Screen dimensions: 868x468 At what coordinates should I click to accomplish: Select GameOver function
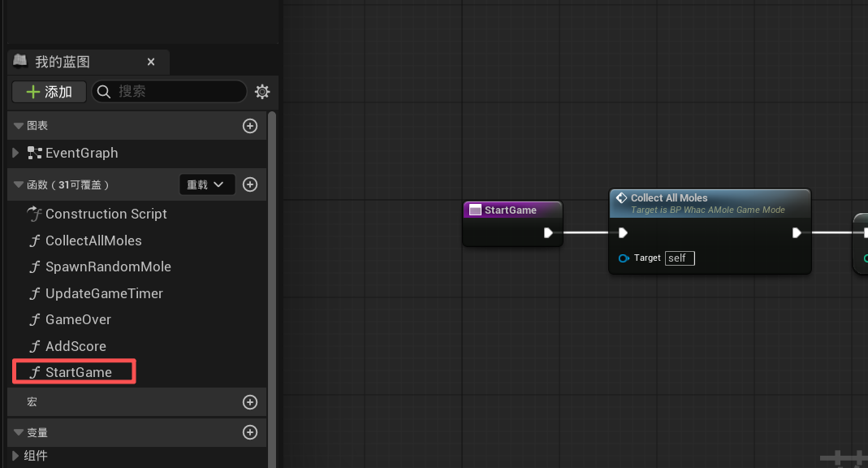[x=78, y=319]
